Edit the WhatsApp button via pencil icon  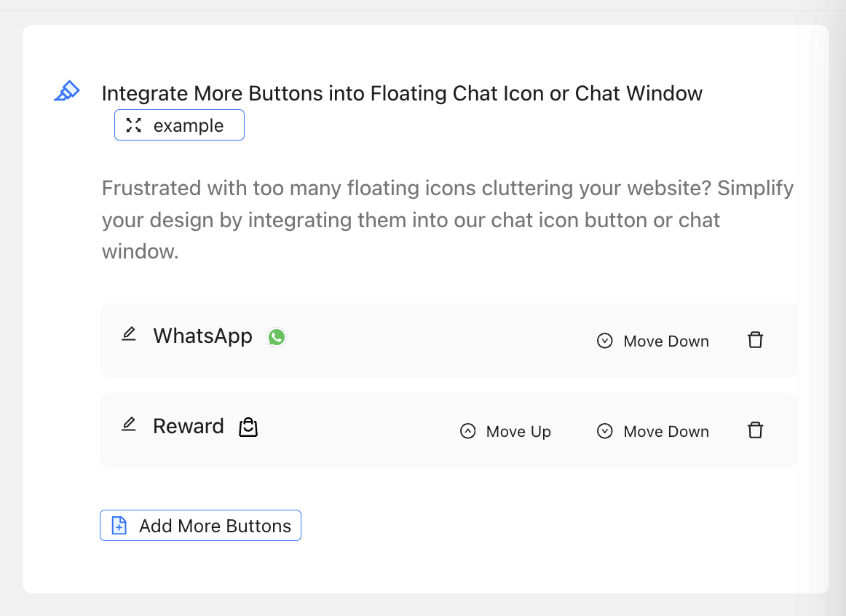(129, 335)
